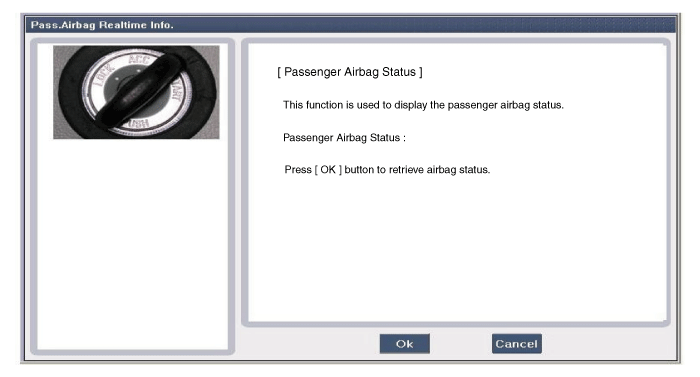This screenshot has width=700, height=377.
Task: Click the word 'Realtime' in the title
Action: [123, 25]
